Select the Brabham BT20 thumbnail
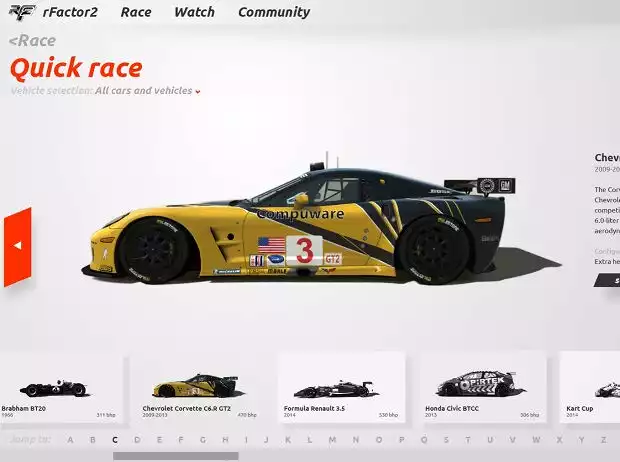The image size is (620, 462). tap(61, 388)
